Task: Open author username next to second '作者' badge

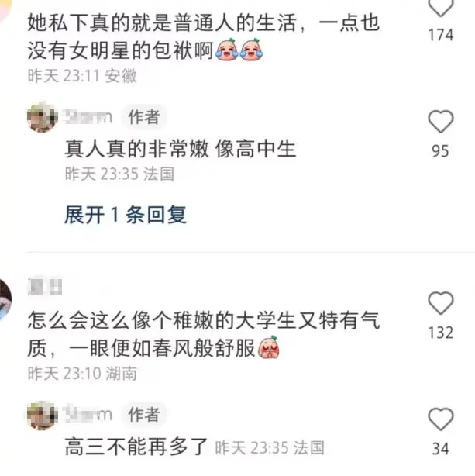Action: click(x=89, y=415)
